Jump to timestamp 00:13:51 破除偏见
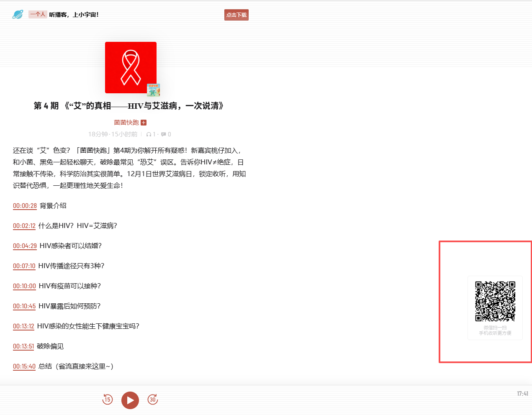 (24, 346)
